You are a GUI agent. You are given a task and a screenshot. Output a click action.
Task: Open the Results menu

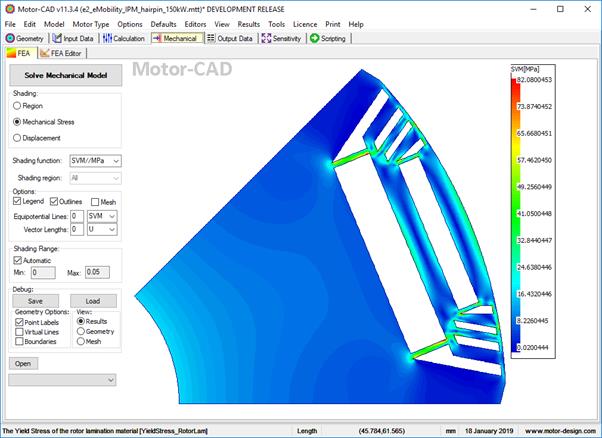tap(248, 24)
